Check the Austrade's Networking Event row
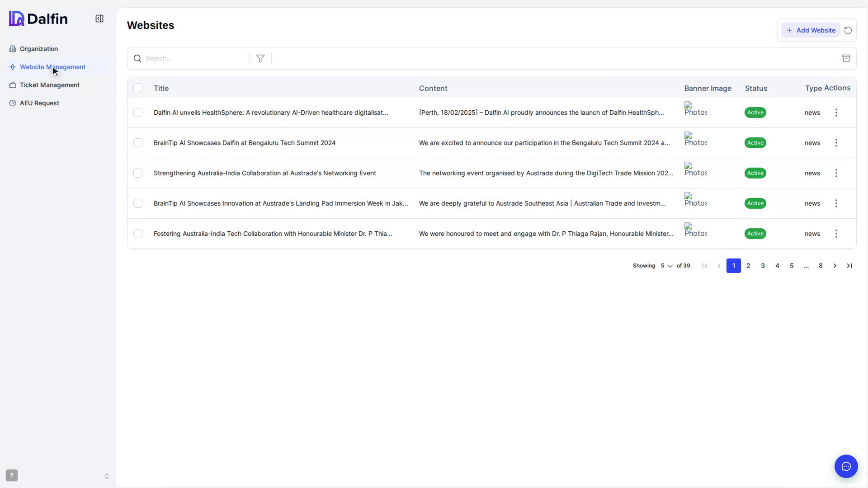The width and height of the screenshot is (868, 488). pyautogui.click(x=138, y=173)
